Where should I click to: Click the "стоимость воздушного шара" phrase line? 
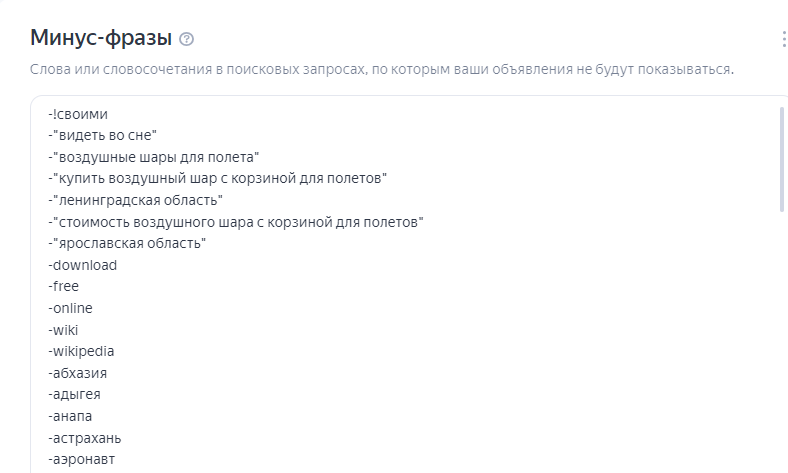pyautogui.click(x=236, y=222)
